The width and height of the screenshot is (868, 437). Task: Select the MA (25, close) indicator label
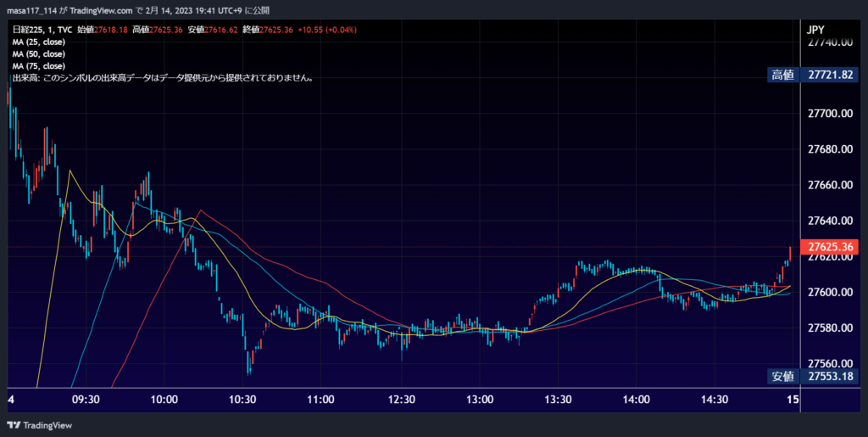pos(39,42)
